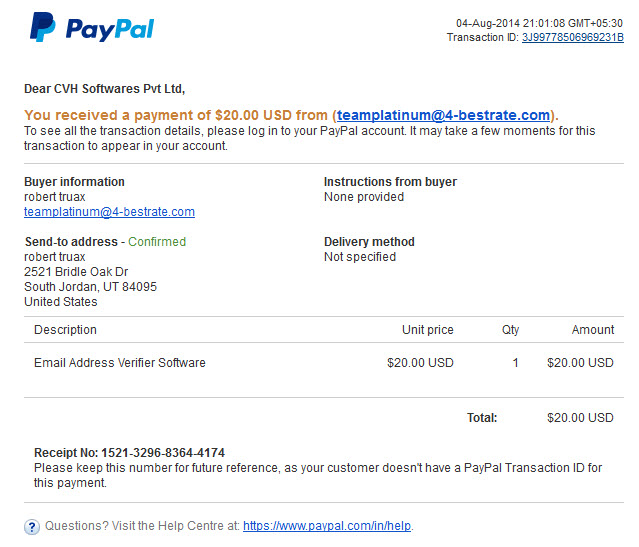Open Transaction ID 3J99778506969231B link
The width and height of the screenshot is (639, 547).
[573, 37]
